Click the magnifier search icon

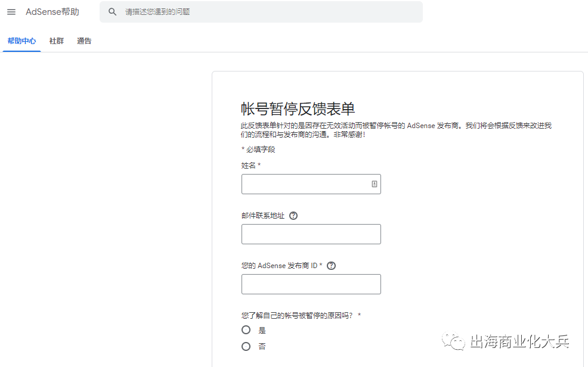[112, 12]
